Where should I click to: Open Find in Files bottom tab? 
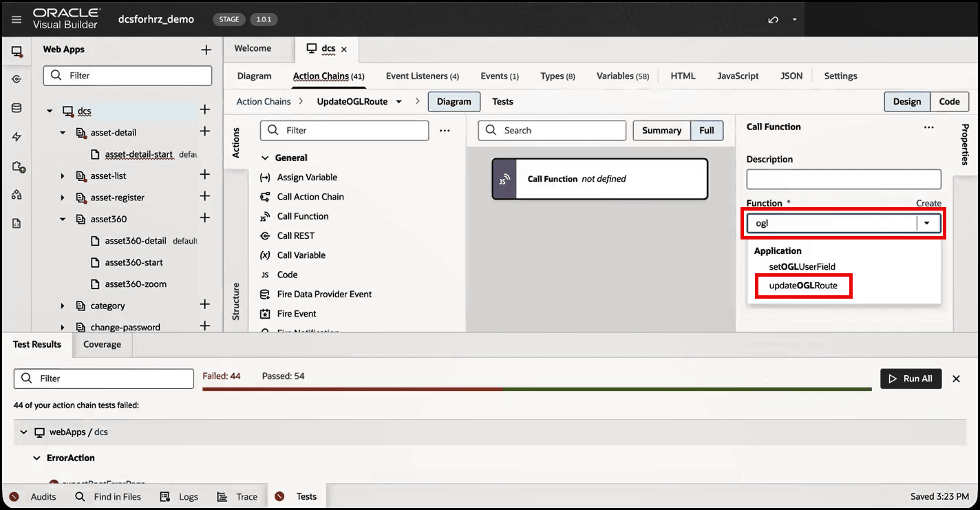pos(108,496)
